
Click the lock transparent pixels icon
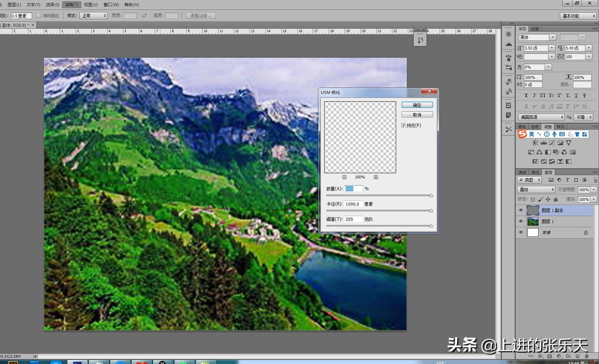click(533, 199)
